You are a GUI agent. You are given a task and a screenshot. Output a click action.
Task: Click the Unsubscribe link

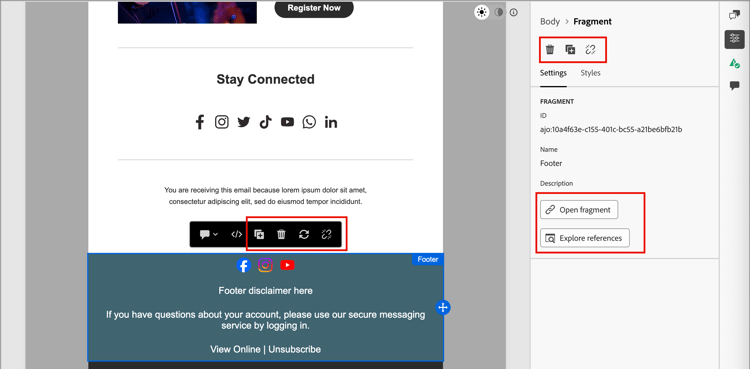pyautogui.click(x=295, y=349)
